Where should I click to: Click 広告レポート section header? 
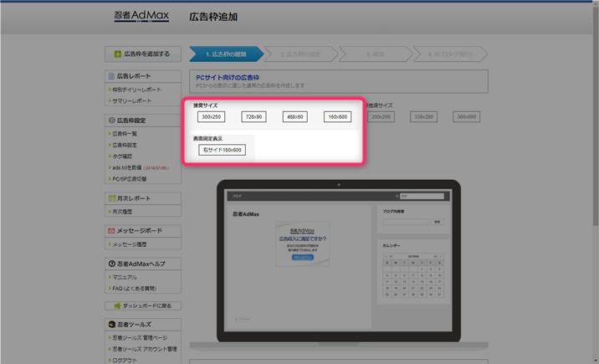143,76
